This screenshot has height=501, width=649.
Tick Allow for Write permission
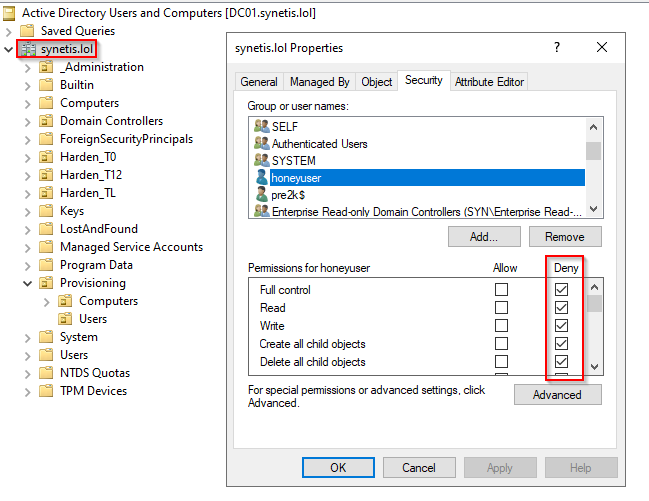coord(501,325)
